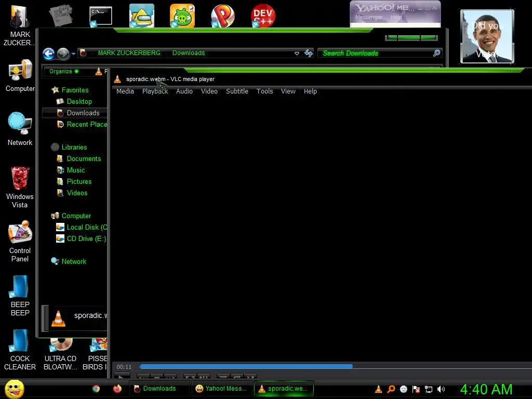This screenshot has width=532, height=399.
Task: Switch to sporadic.we... taskbar button
Action: [x=284, y=389]
